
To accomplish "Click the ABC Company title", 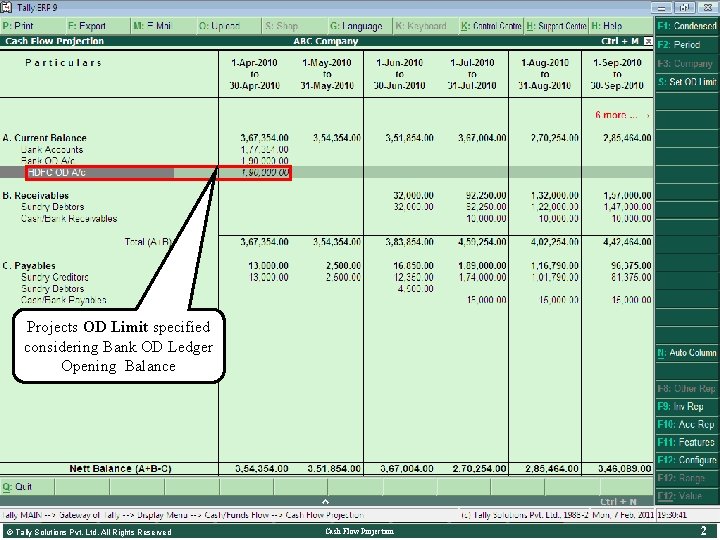I will click(326, 41).
